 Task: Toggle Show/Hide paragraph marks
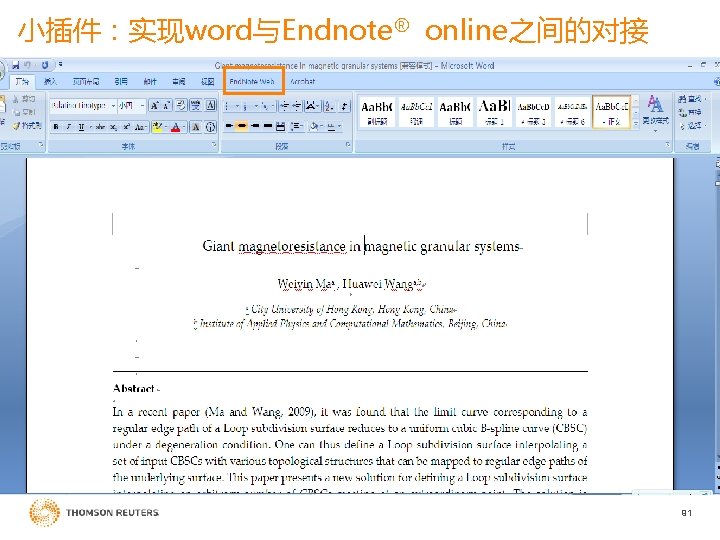tap(344, 107)
